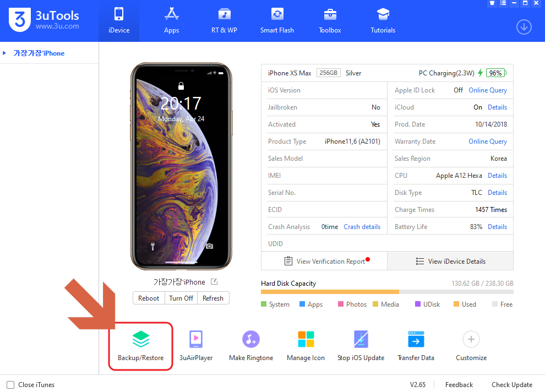Image resolution: width=545 pixels, height=392 pixels.
Task: Click the iPhone11,6 (A2101) product type
Action: [352, 141]
